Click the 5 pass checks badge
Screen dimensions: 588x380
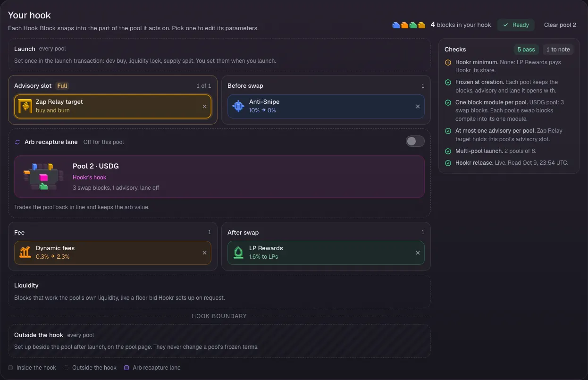tap(526, 50)
